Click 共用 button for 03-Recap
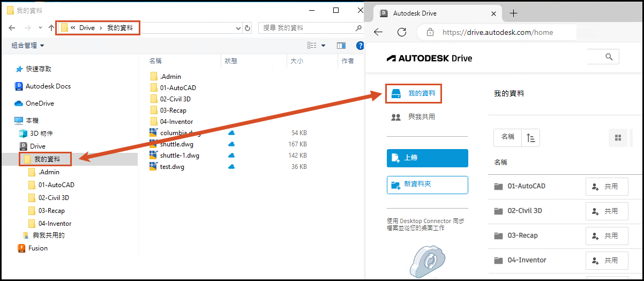The width and height of the screenshot is (644, 281). click(606, 236)
